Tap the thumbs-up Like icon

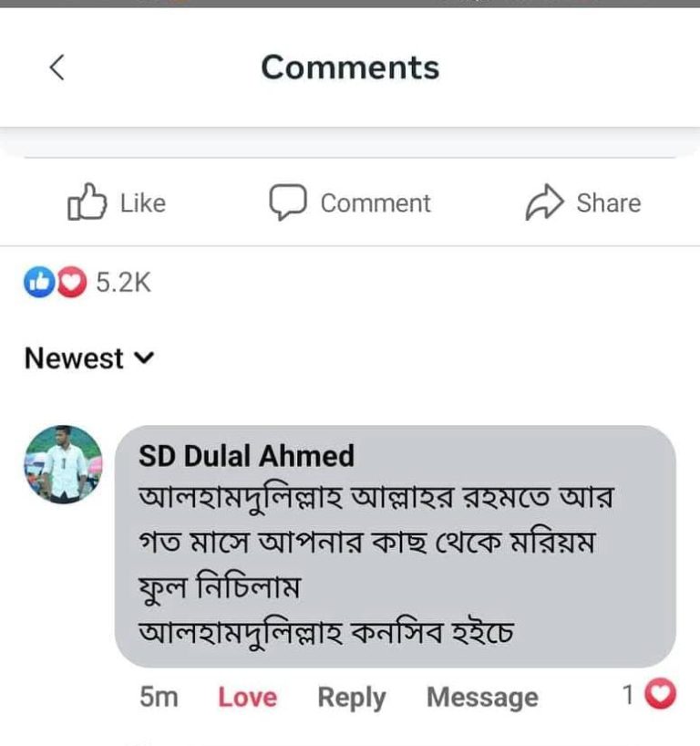(87, 202)
